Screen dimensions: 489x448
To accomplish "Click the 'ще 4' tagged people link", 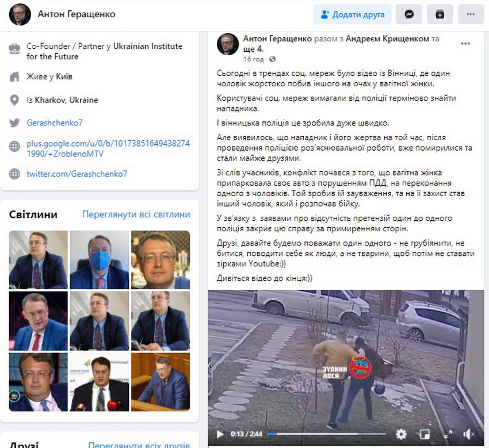I will pyautogui.click(x=253, y=49).
